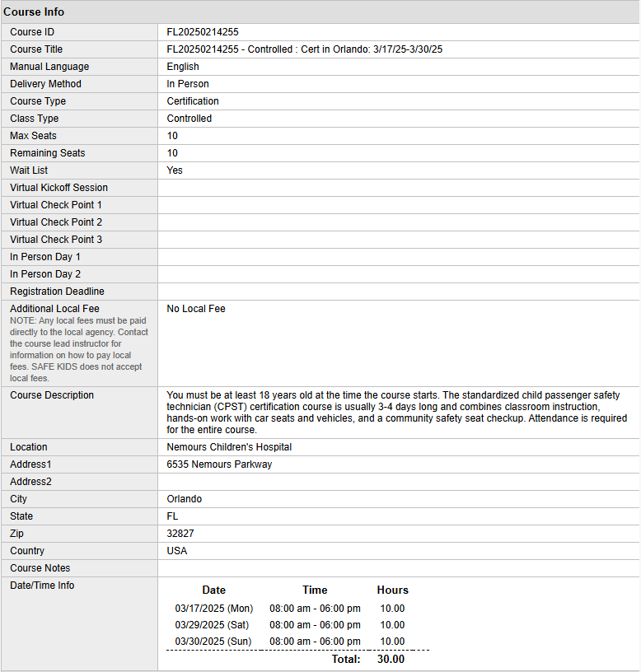This screenshot has width=641, height=672.
Task: Click the 'Certification' Course Type value
Action: pos(193,101)
